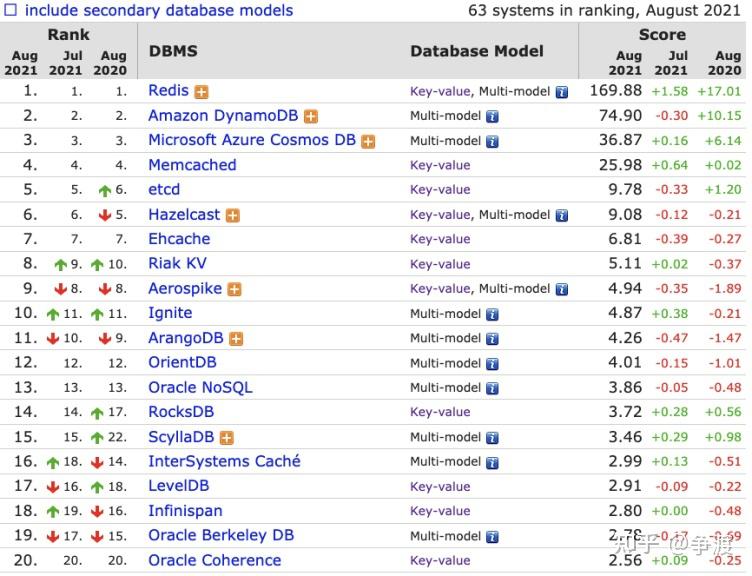Click the info icon in the OrientDB row
752x576 pixels.
click(x=492, y=364)
